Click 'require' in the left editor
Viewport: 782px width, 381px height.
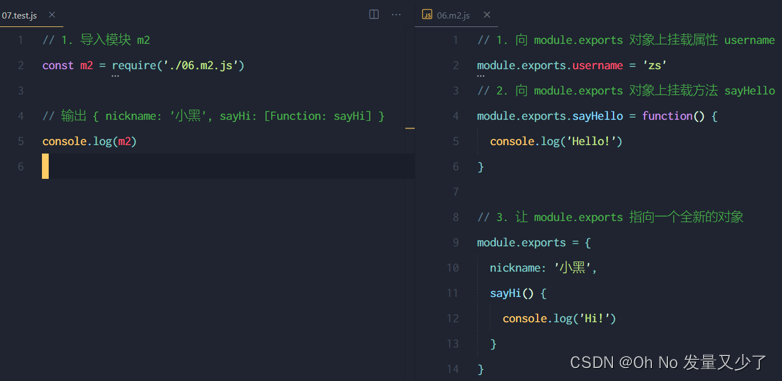point(134,66)
